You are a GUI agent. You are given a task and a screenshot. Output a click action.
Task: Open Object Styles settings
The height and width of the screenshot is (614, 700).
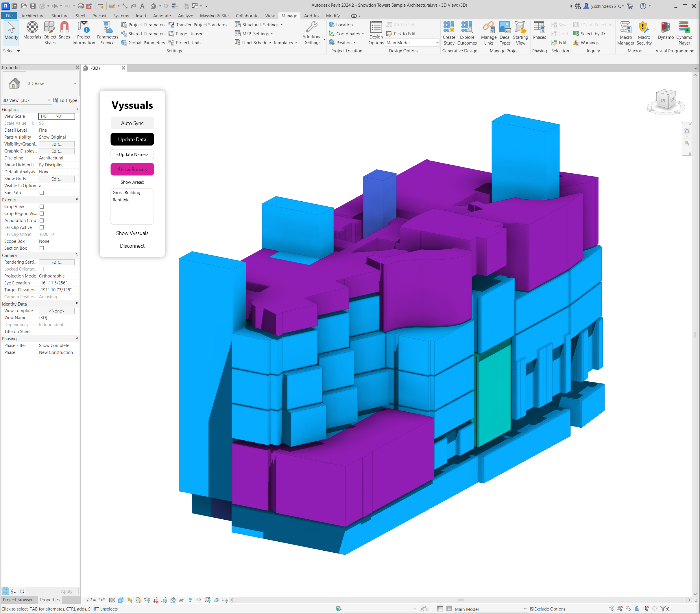coord(50,33)
